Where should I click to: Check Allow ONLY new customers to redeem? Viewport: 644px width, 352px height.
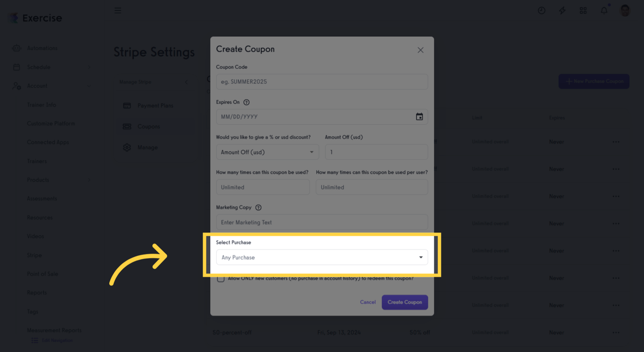(221, 278)
